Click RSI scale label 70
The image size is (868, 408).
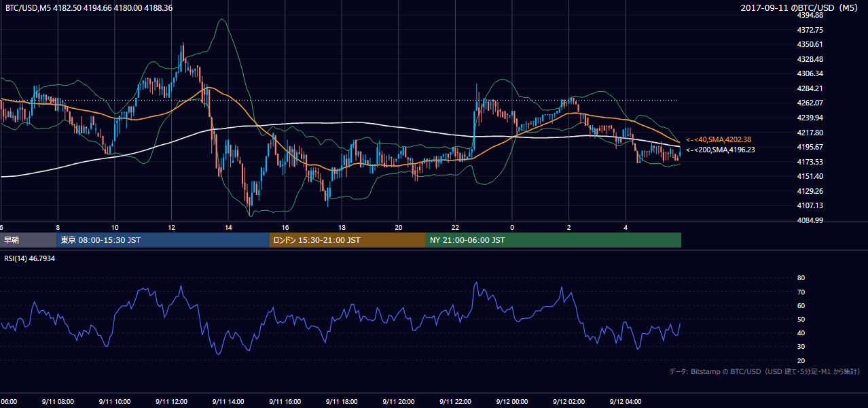801,292
